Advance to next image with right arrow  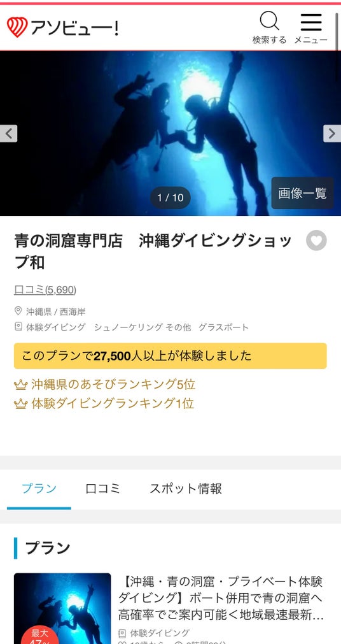[x=332, y=134]
